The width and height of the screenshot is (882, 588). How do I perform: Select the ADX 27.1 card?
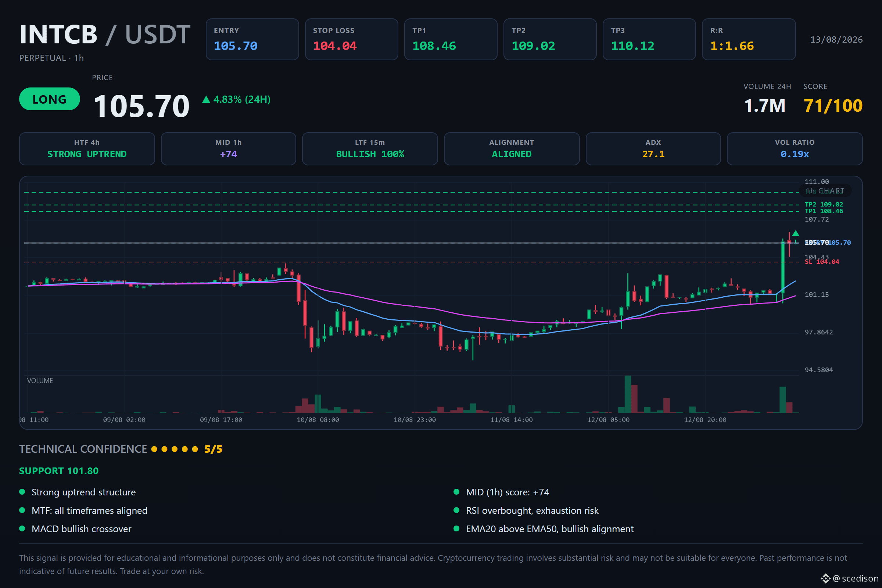653,149
